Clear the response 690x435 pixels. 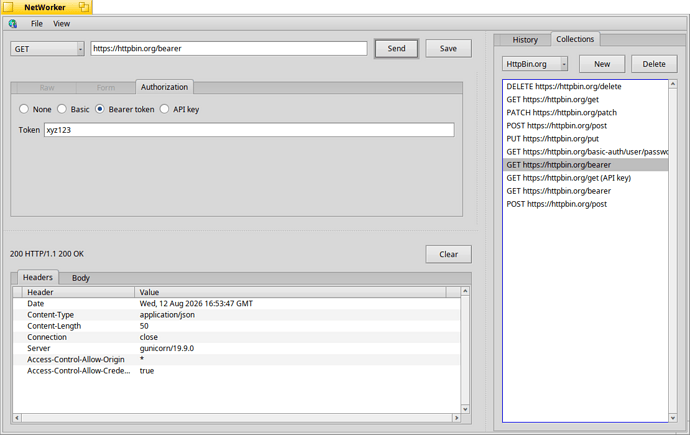[x=448, y=254]
